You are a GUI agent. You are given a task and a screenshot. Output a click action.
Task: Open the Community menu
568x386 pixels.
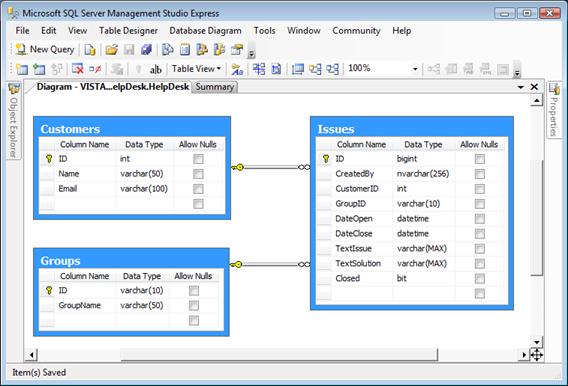coord(356,31)
